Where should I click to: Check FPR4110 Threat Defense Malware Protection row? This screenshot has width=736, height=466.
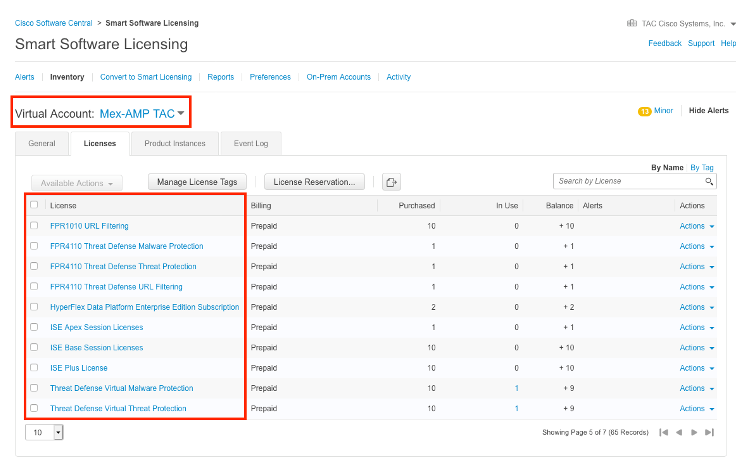[34, 246]
